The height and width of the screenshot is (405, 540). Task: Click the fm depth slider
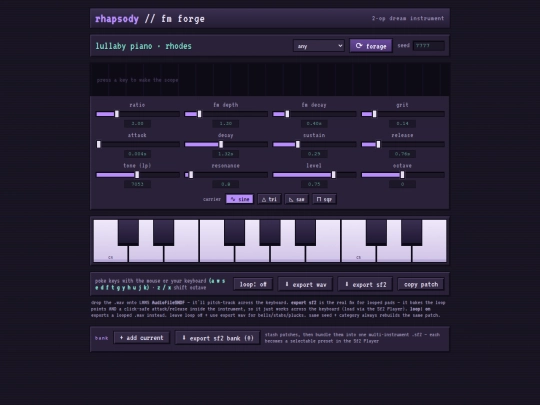pyautogui.click(x=226, y=114)
